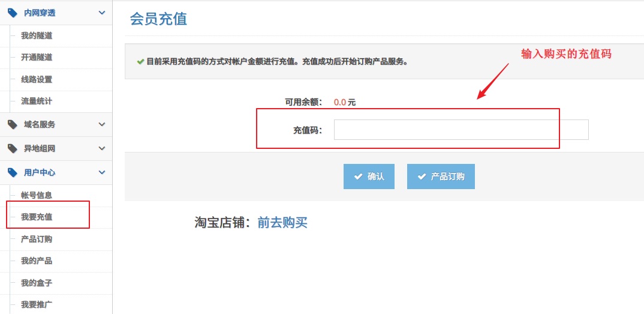This screenshot has width=644, height=314.
Task: Go to 线路设置 page
Action: click(x=37, y=79)
